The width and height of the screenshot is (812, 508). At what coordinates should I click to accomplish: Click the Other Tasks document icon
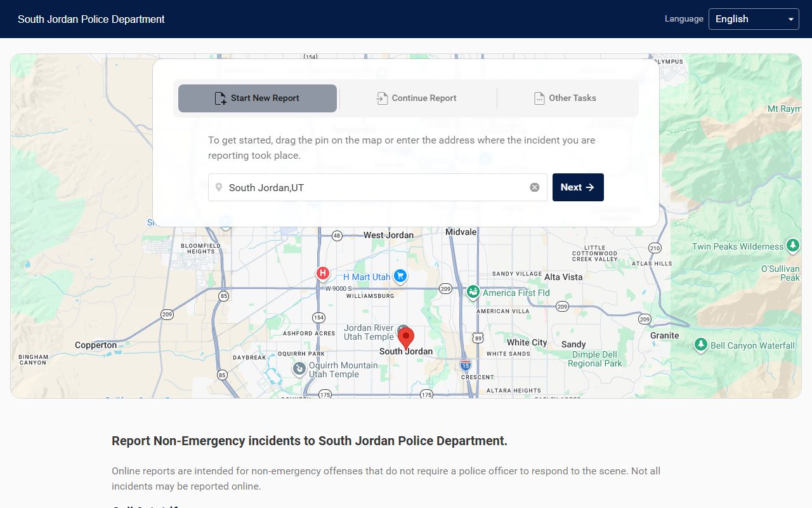point(539,98)
